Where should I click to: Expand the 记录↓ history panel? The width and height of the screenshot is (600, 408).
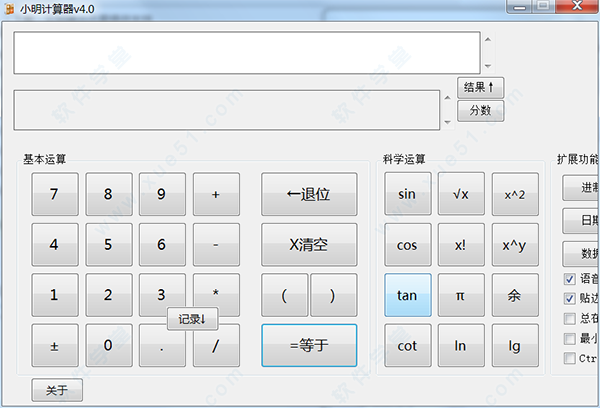coord(192,319)
